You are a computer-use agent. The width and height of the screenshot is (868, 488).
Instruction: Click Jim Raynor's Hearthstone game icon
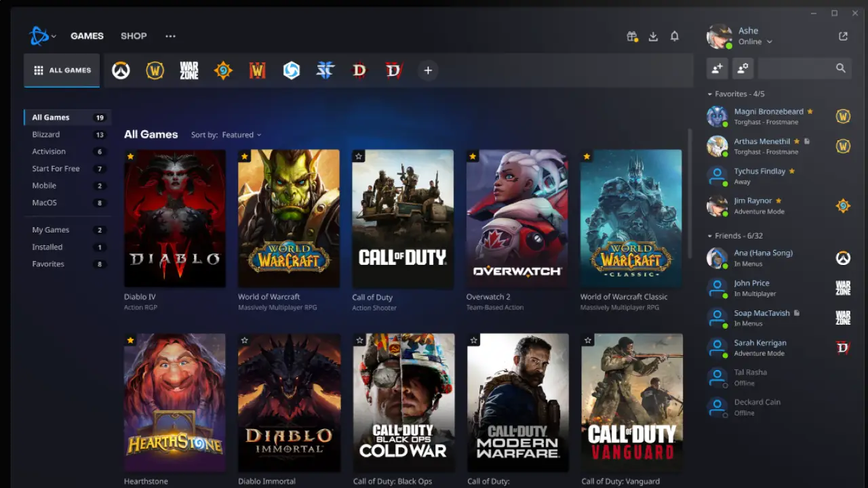[x=843, y=206]
